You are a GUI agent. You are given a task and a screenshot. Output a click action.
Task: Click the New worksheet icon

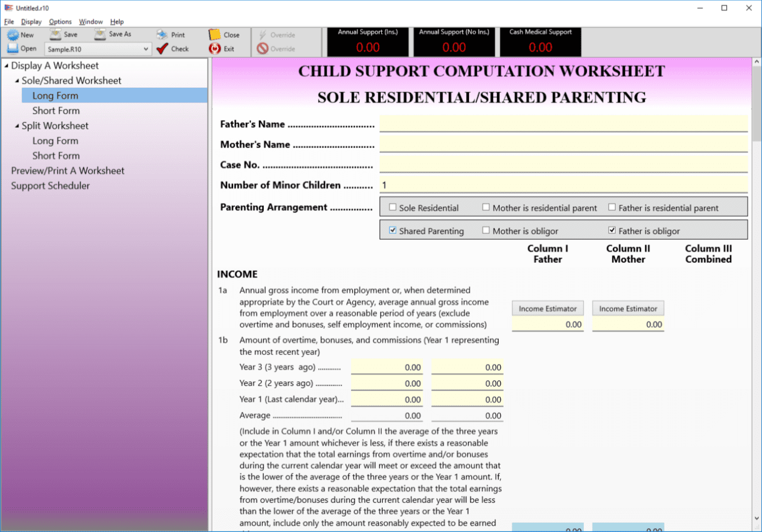pyautogui.click(x=13, y=35)
